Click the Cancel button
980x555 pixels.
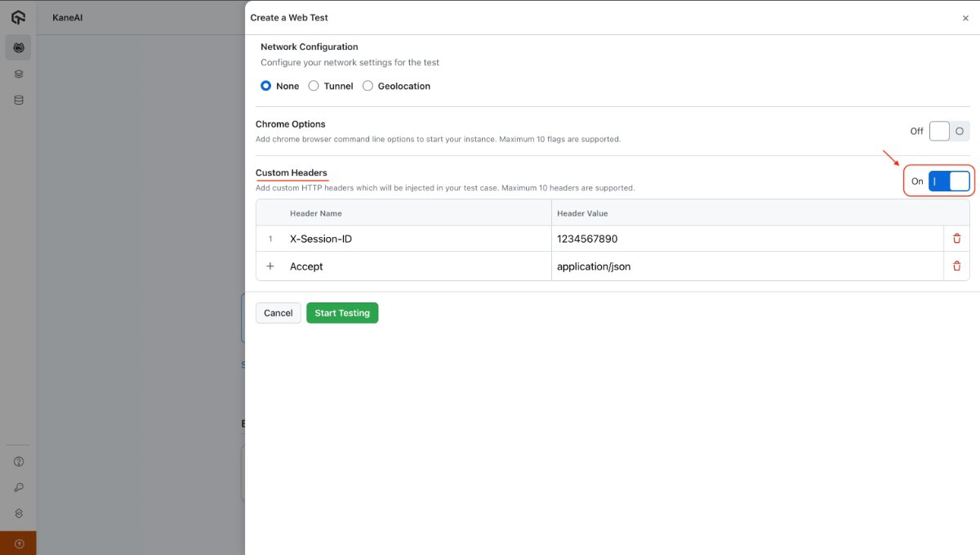click(x=278, y=312)
